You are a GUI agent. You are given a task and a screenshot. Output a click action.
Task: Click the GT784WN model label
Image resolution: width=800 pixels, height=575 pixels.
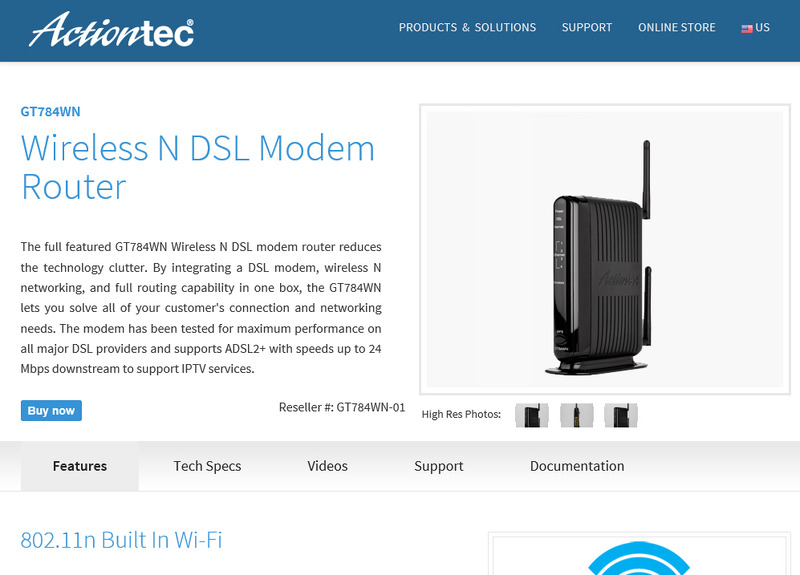[x=51, y=112]
